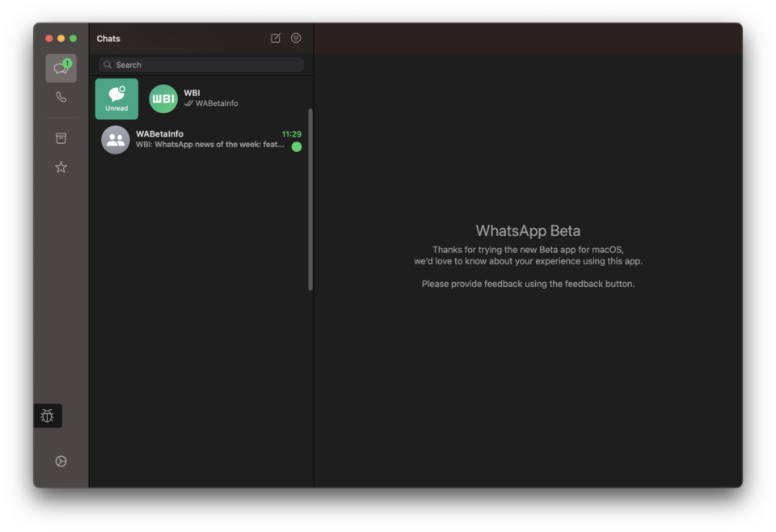Screen dimensions: 776x532
Task: Click the bug feedback icon
Action: click(x=48, y=416)
